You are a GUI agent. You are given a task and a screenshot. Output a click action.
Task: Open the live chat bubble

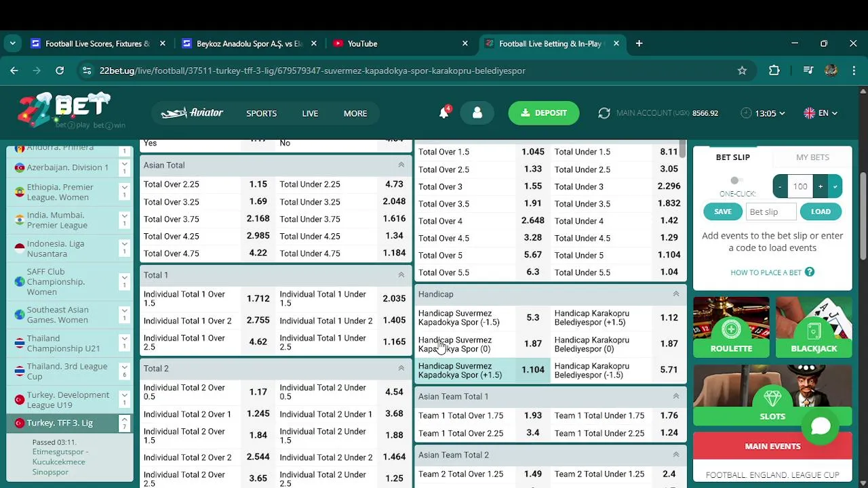pyautogui.click(x=821, y=426)
